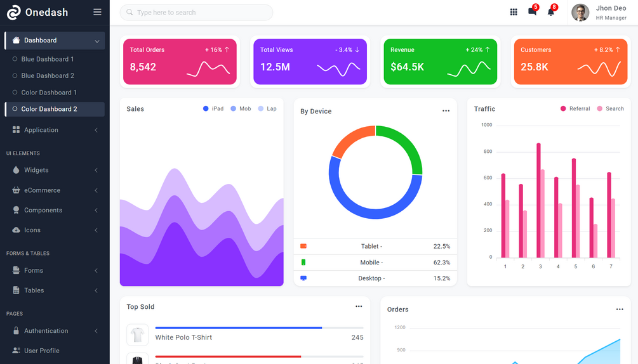
Task: Click the White Polo T-Shirt 245 count
Action: pyautogui.click(x=357, y=337)
